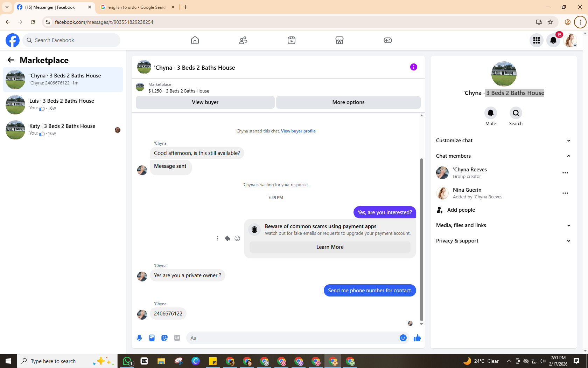Open the Facebook menu grid icon
Viewport: 588px width, 368px height.
(537, 40)
